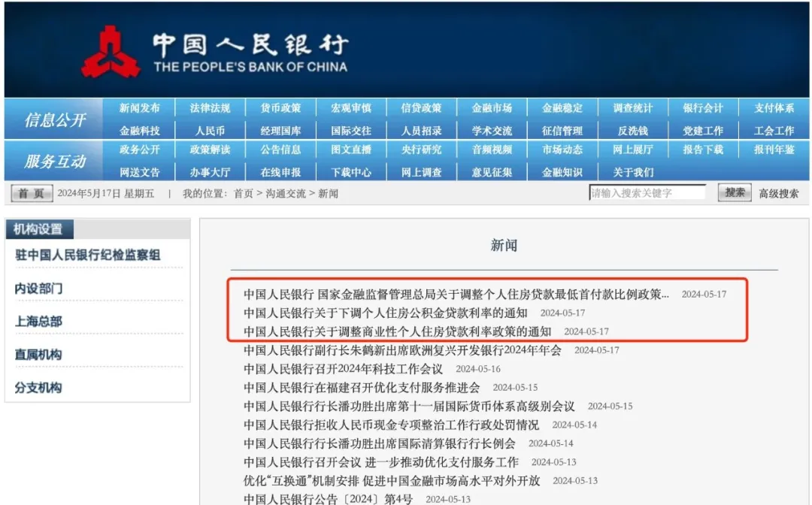Open the 在线申报 menu item

pyautogui.click(x=280, y=172)
